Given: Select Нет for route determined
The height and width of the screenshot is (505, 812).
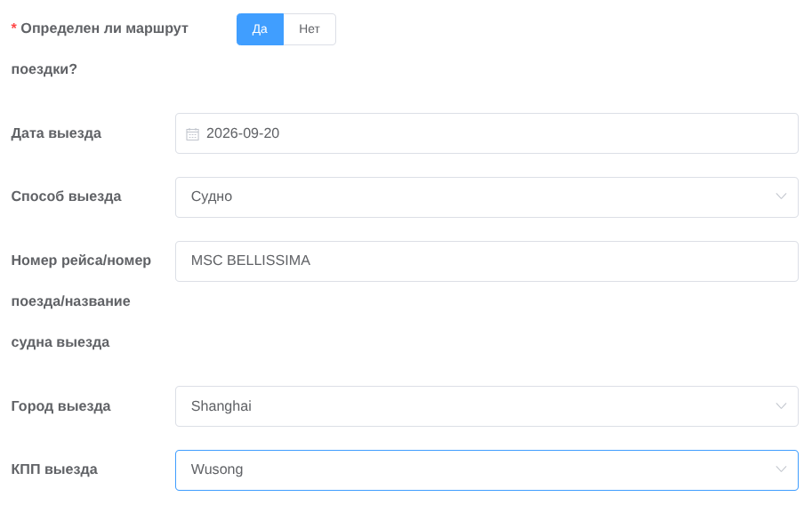Looking at the screenshot, I should pos(310,29).
